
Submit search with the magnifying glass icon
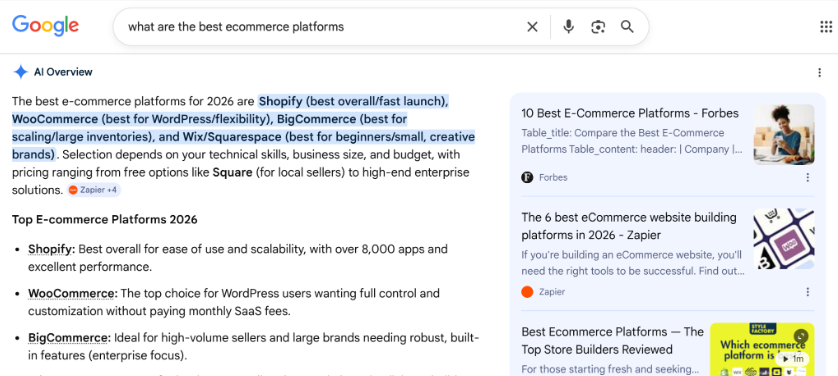click(x=627, y=27)
